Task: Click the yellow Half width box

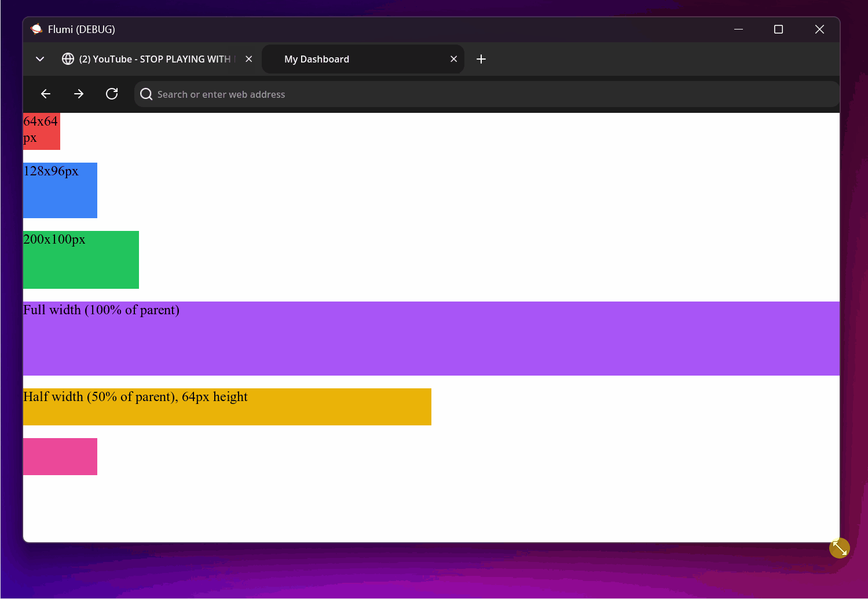Action: point(227,407)
